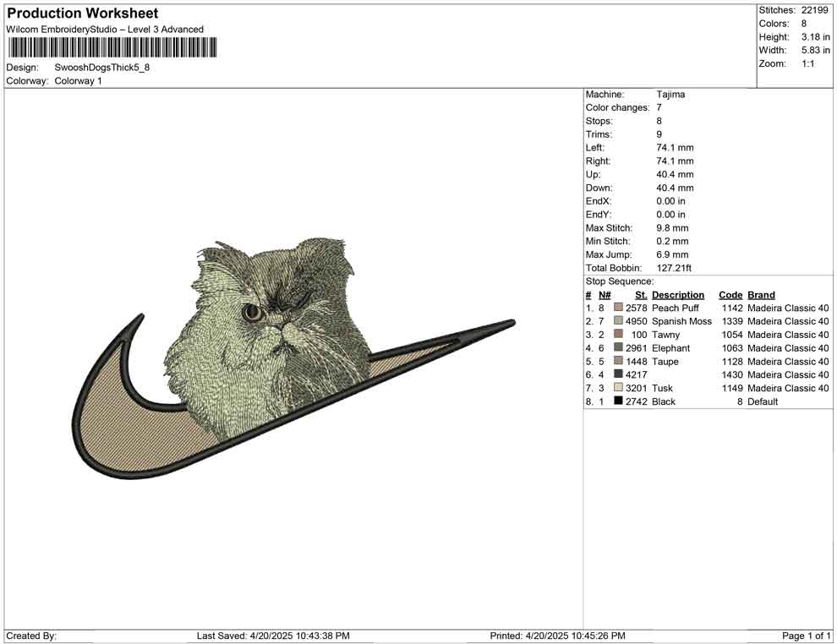The image size is (837, 644).
Task: Click the Up value '40.4 mm'
Action: [676, 174]
